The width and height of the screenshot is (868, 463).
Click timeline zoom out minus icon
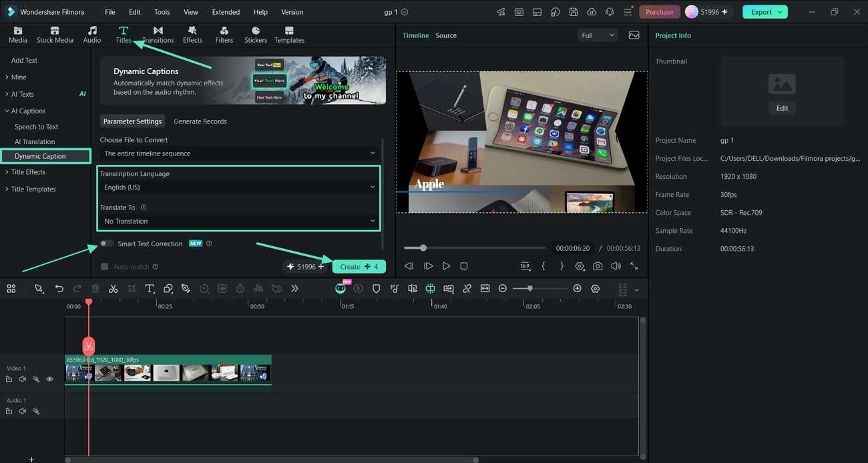pos(503,288)
